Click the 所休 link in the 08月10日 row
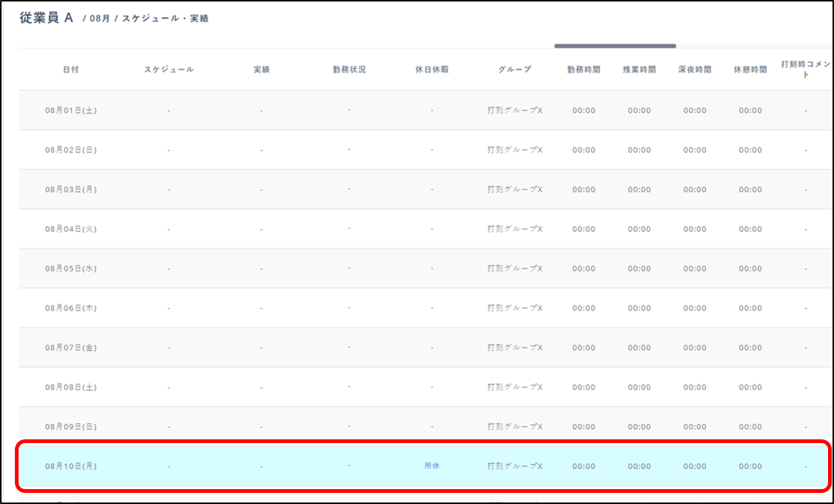This screenshot has width=834, height=504. click(x=432, y=466)
